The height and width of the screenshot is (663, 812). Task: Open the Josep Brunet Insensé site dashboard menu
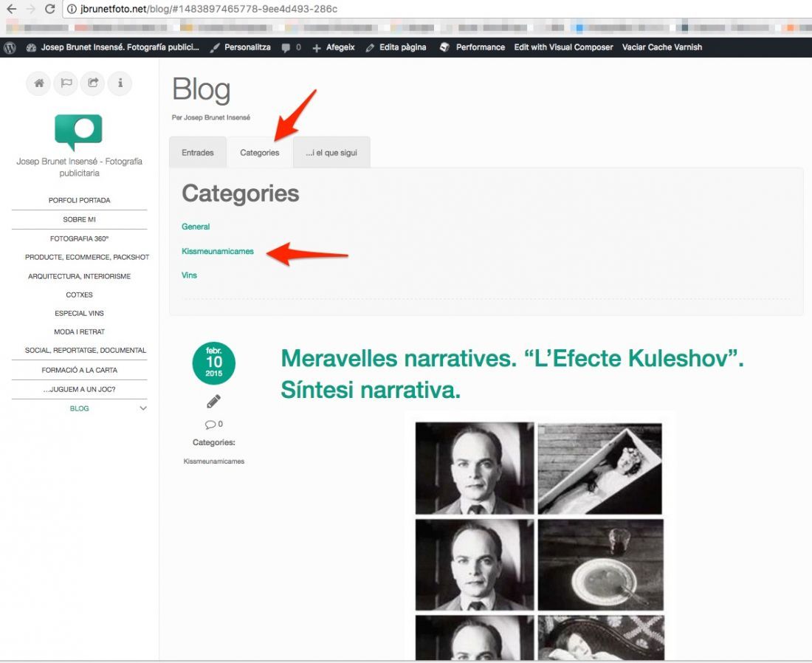[x=113, y=47]
